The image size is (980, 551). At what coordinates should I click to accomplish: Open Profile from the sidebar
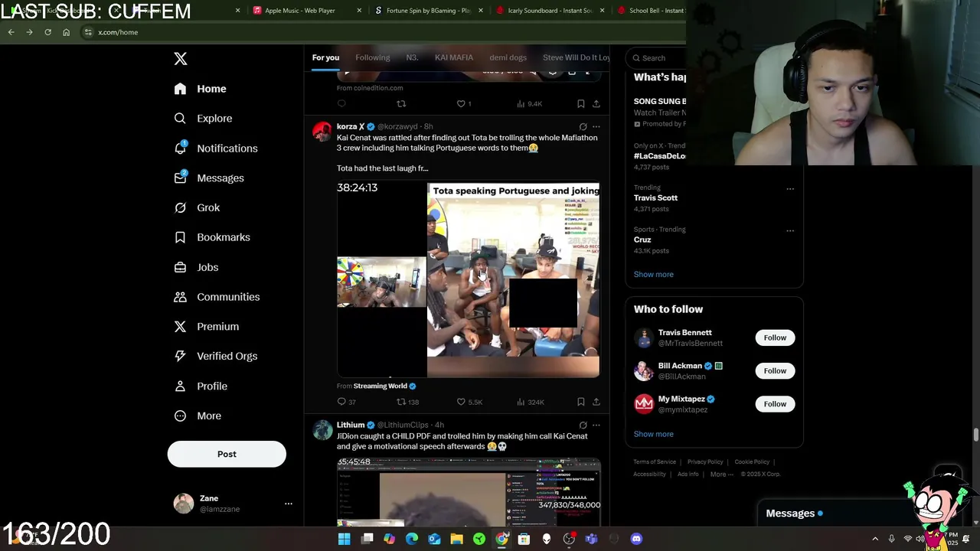click(x=201, y=386)
